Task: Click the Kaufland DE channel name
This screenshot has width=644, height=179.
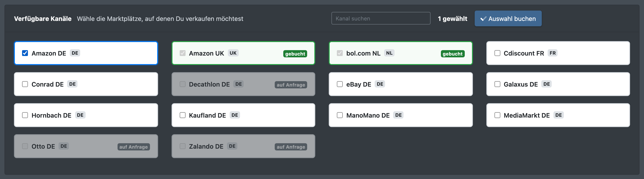Action: (x=207, y=115)
